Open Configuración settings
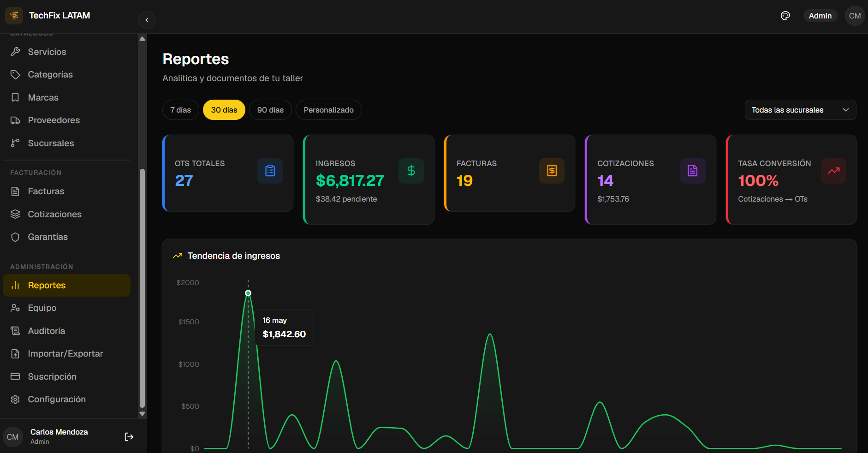Viewport: 868px width, 453px height. pos(66,399)
